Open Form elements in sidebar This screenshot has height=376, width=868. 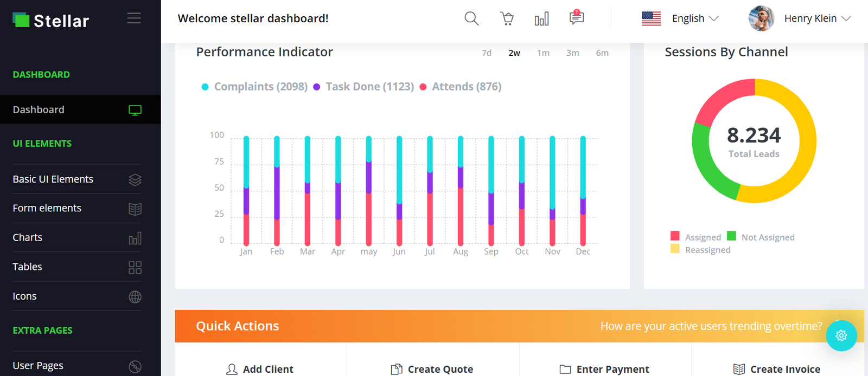point(77,209)
